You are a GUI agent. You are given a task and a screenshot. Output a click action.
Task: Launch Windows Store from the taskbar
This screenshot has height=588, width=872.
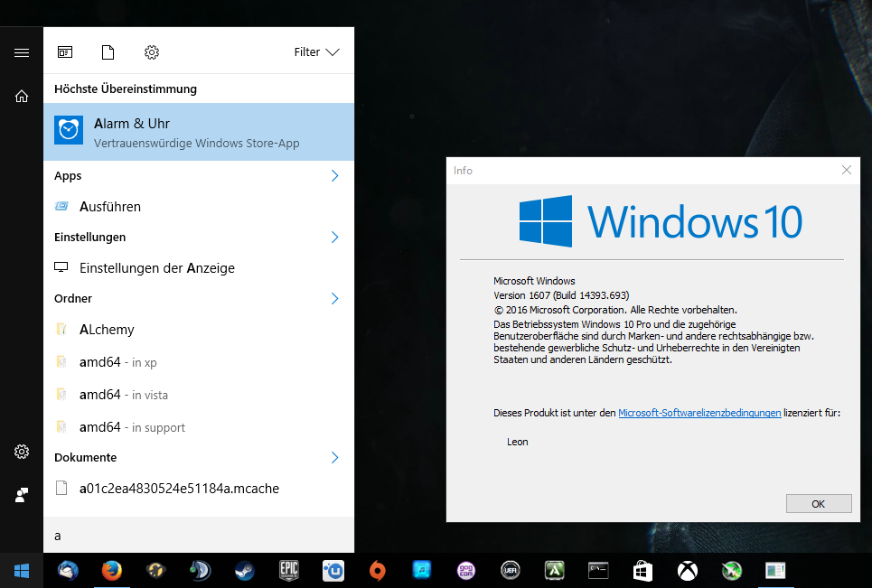642,571
